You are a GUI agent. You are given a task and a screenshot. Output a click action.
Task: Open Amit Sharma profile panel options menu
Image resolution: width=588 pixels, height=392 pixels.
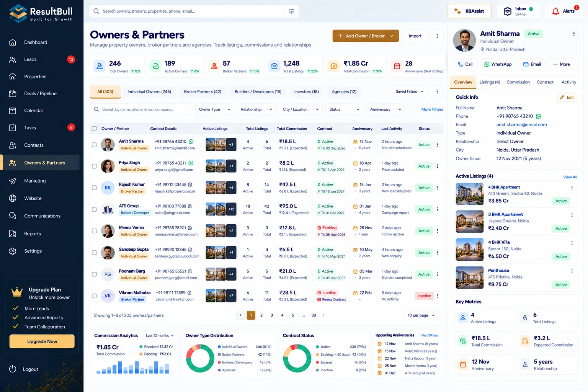point(573,34)
